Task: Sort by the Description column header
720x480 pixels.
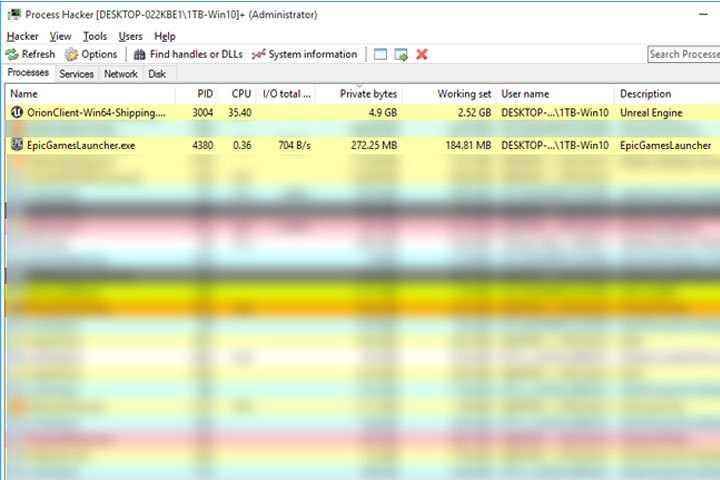Action: click(667, 94)
